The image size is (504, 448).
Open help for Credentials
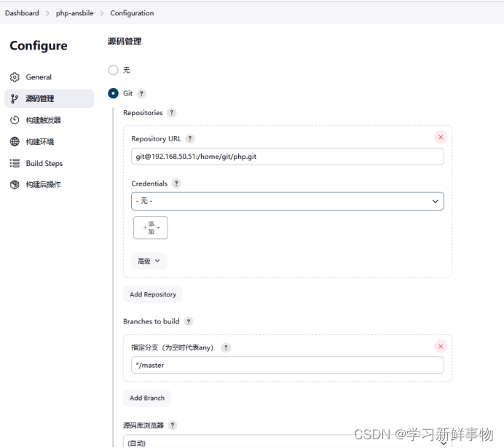[176, 184]
